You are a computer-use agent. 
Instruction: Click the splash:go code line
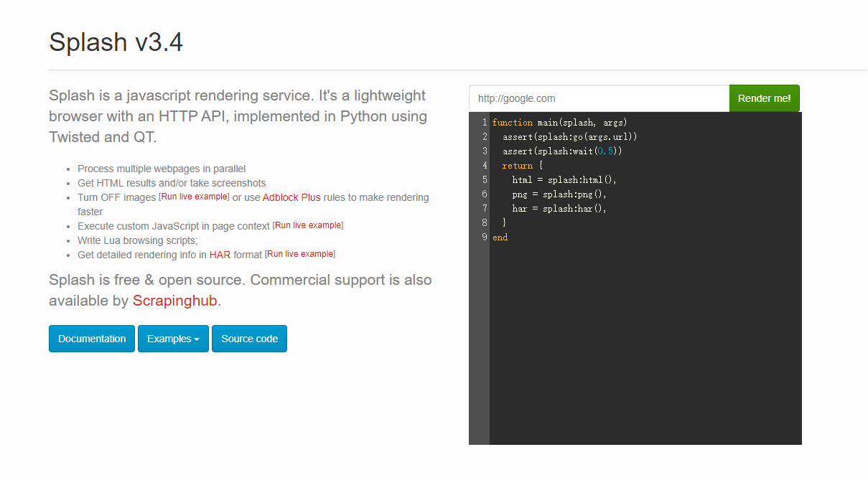click(569, 136)
